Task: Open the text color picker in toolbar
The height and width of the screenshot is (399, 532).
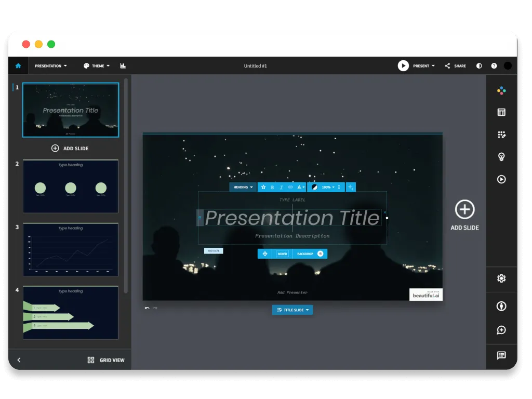Action: pos(301,187)
